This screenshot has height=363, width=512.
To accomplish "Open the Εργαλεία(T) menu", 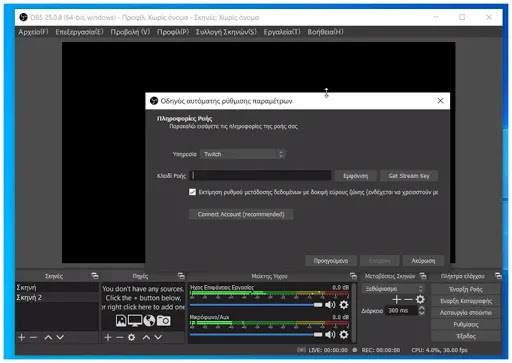I will 282,32.
